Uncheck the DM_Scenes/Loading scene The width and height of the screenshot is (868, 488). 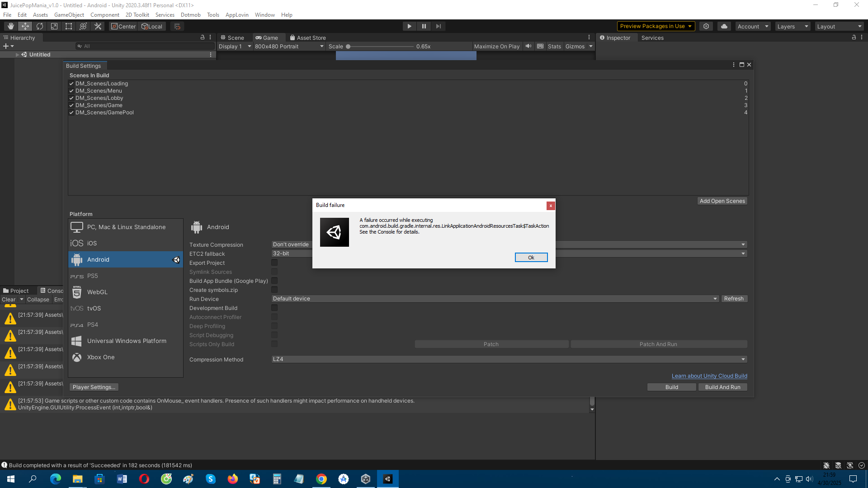click(71, 84)
